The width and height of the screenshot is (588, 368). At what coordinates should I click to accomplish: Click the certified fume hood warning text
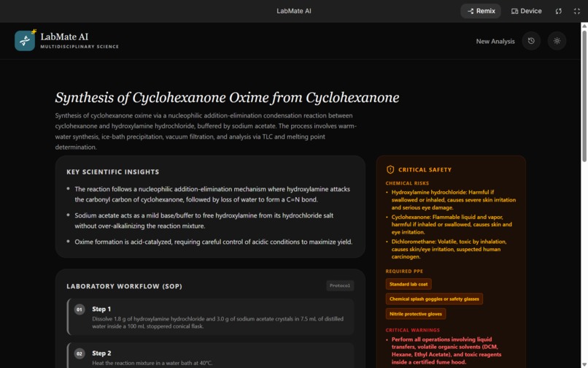[x=446, y=350]
